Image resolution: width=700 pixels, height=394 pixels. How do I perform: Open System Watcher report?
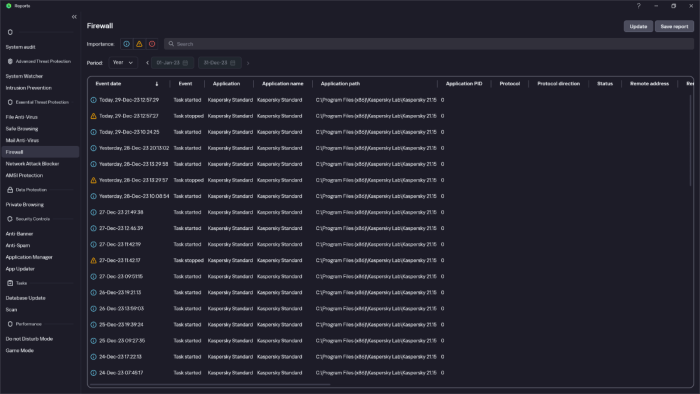[24, 76]
